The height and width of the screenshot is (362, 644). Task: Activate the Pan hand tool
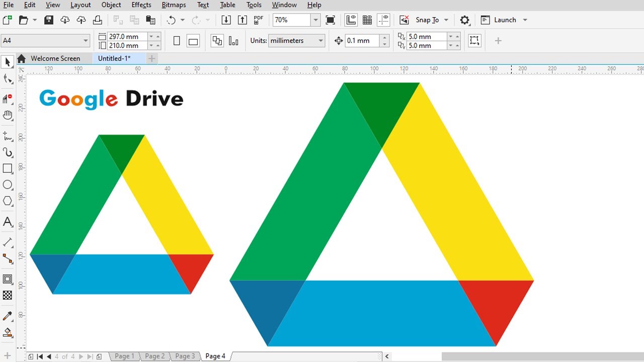pos(8,116)
